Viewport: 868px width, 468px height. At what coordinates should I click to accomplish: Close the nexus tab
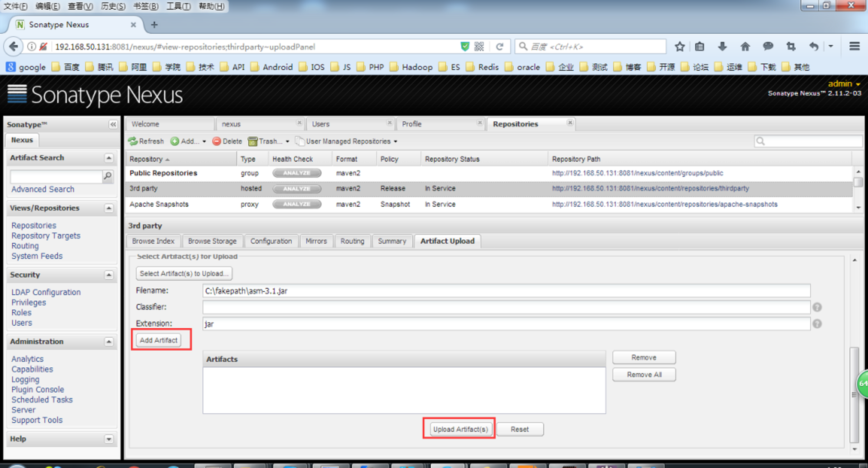click(299, 123)
